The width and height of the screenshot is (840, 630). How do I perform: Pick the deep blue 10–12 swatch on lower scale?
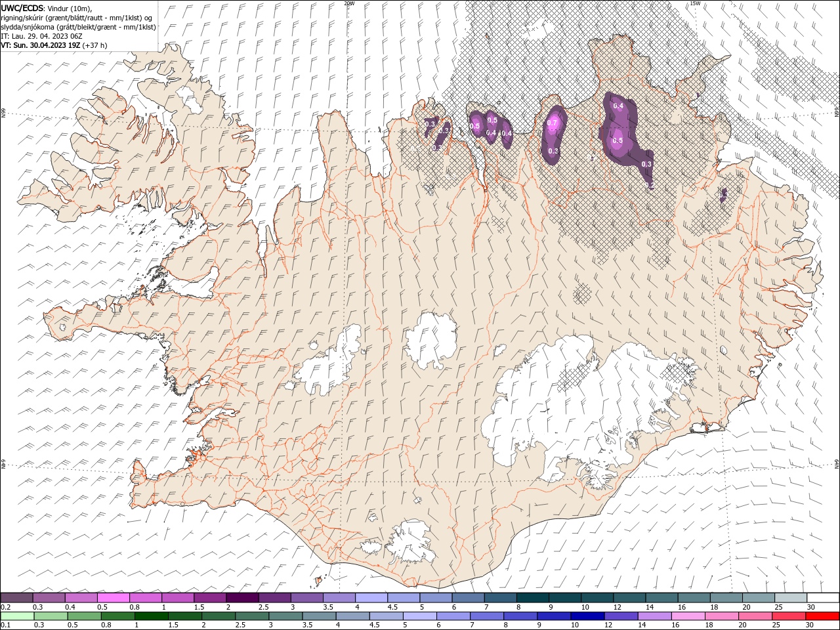[587, 616]
